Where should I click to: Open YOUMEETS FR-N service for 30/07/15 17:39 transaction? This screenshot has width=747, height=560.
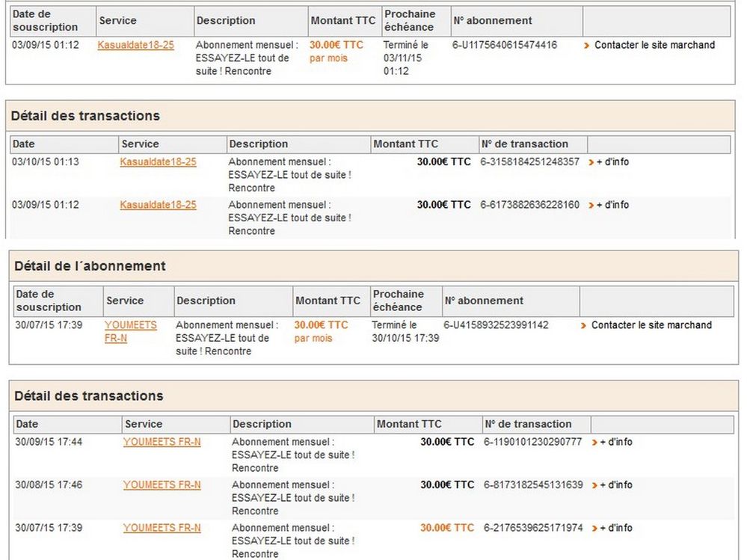162,528
